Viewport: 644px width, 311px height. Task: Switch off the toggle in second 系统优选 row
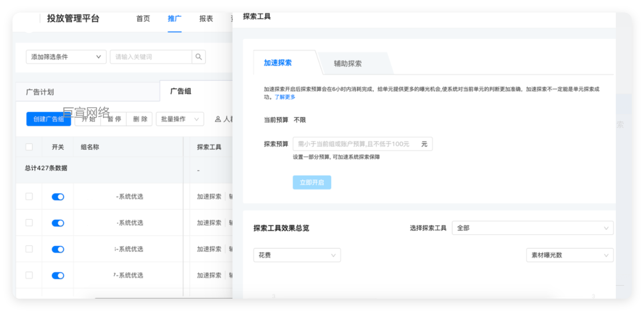point(58,223)
